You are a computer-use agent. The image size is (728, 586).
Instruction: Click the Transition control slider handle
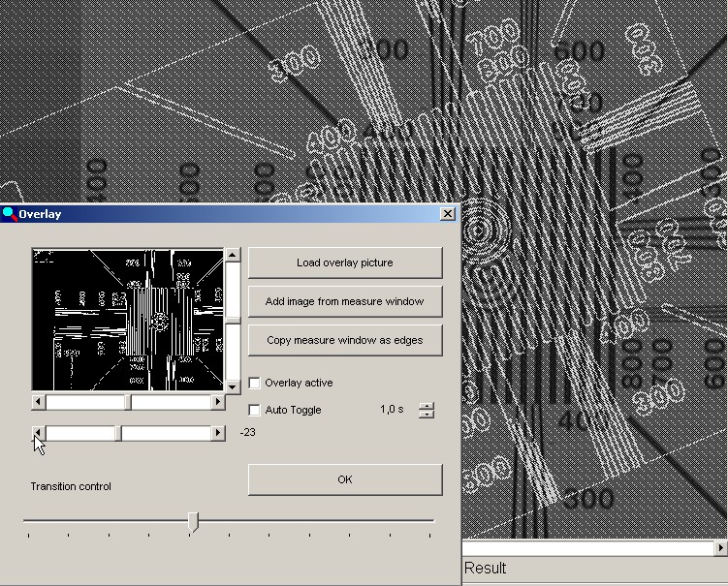click(x=194, y=522)
